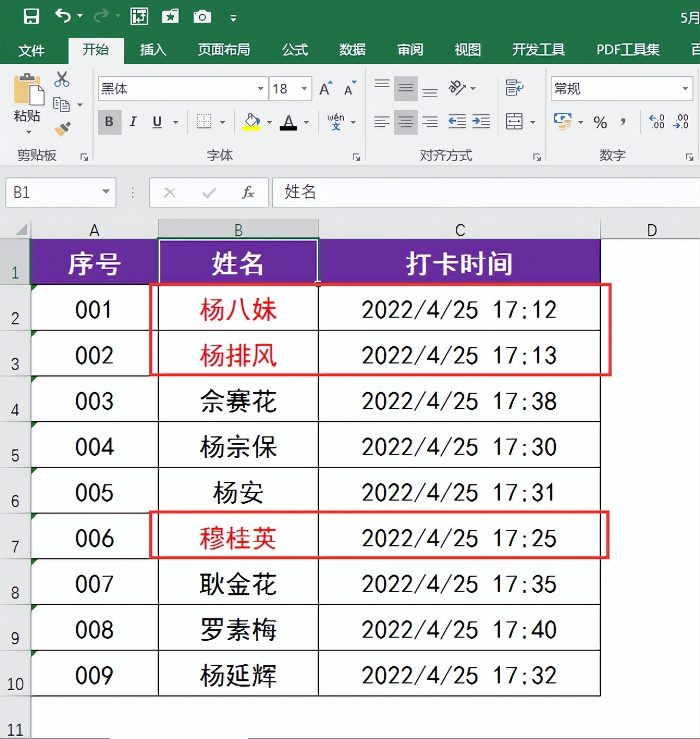Open fill color dropdown arrow
Screen dimensions: 700x739
[x=269, y=122]
